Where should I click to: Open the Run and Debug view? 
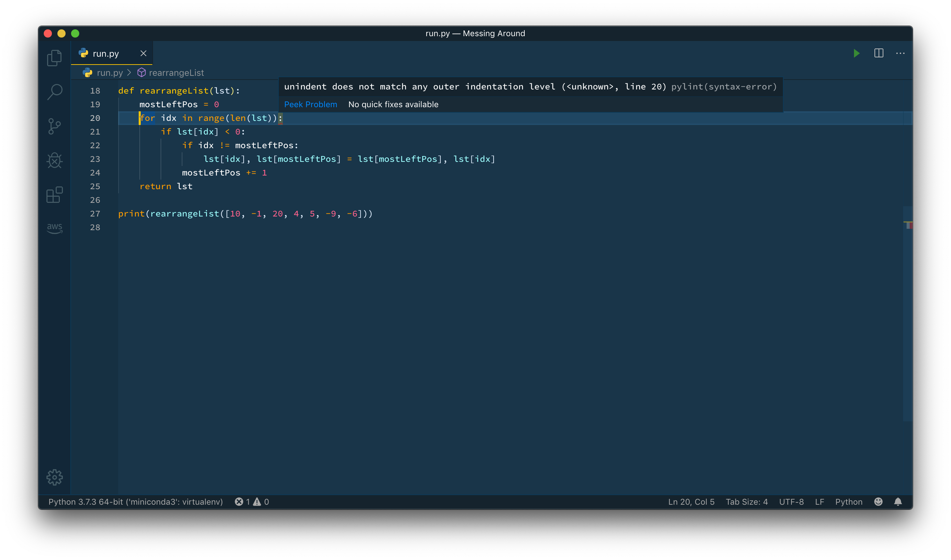point(54,160)
